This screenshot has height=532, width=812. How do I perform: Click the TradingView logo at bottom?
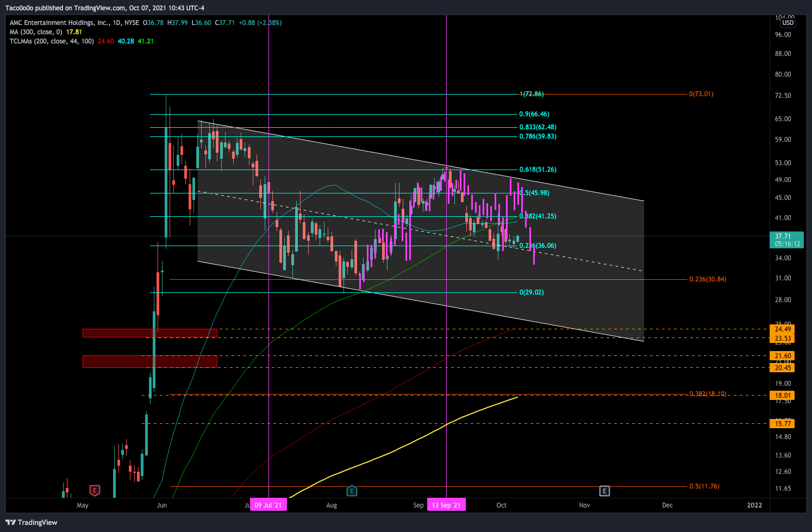[32, 522]
